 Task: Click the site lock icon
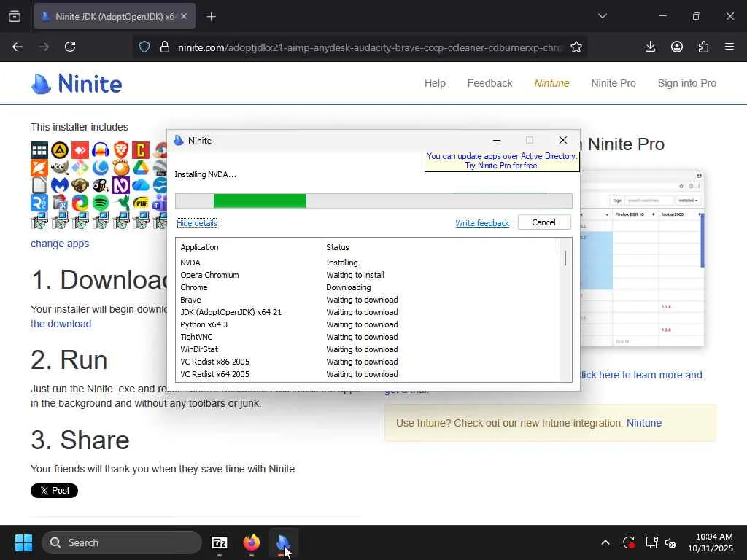pos(165,47)
